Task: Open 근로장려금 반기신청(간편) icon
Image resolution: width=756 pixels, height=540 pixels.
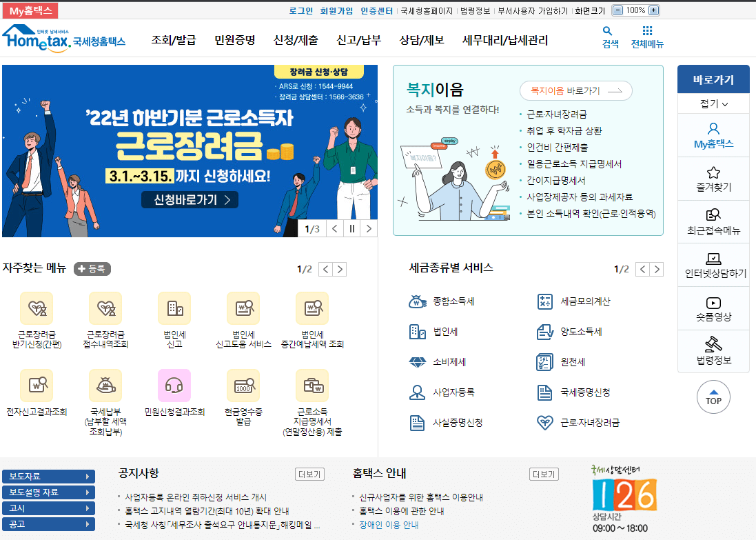Action: [x=37, y=308]
